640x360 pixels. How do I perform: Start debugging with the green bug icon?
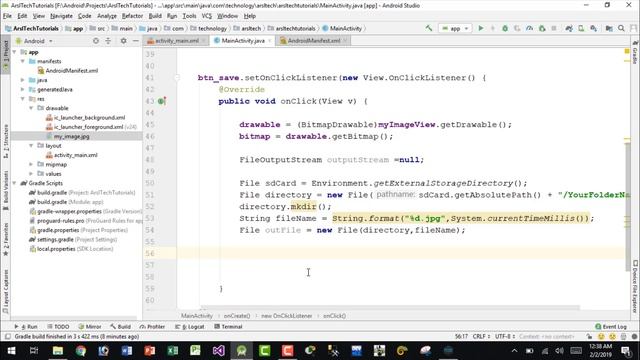505,28
